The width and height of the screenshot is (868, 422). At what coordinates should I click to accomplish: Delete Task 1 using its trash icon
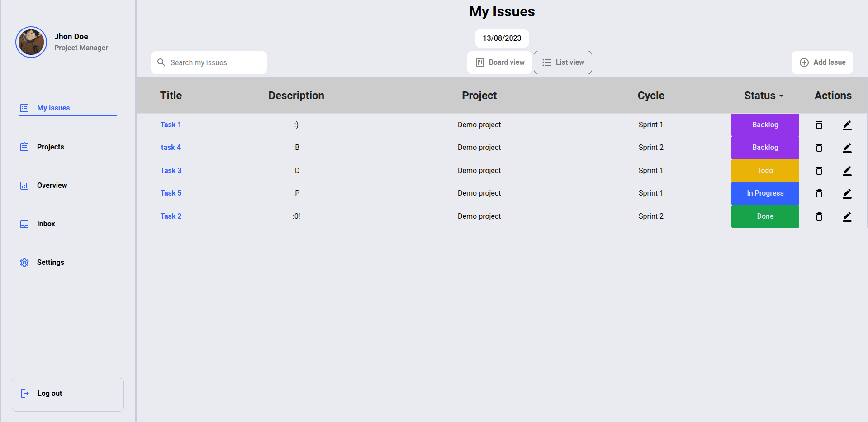819,125
